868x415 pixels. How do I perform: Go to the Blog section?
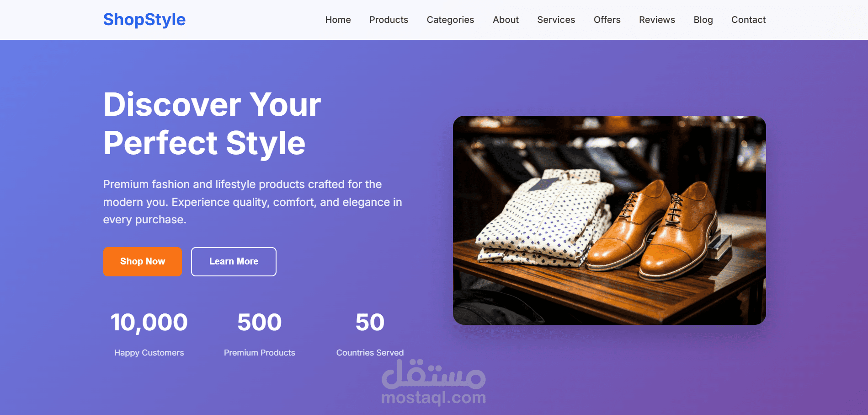click(703, 20)
